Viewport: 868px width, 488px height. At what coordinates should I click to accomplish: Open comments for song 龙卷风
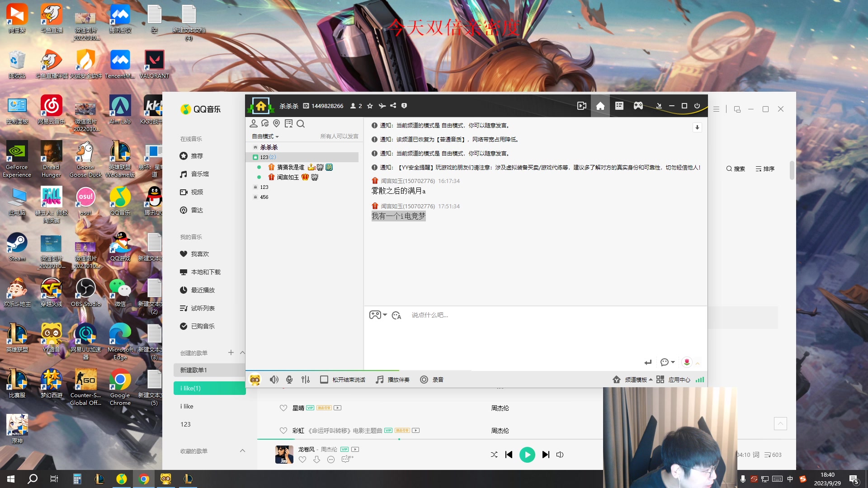pos(347,459)
